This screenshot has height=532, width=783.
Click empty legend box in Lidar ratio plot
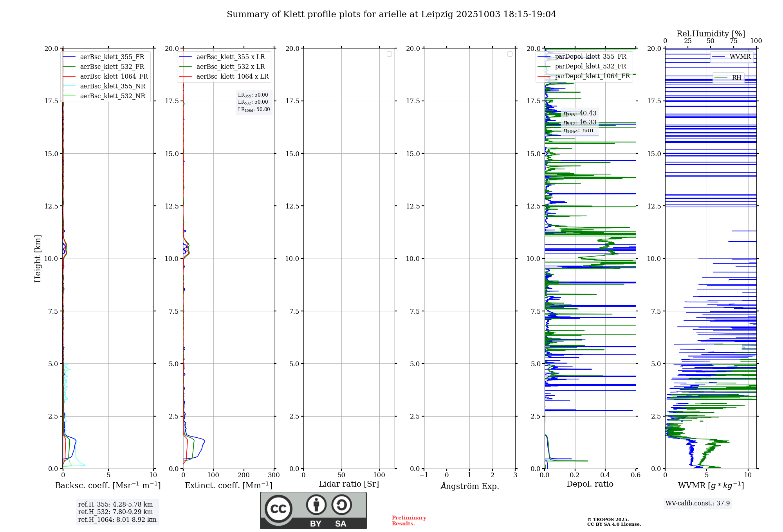pyautogui.click(x=389, y=54)
